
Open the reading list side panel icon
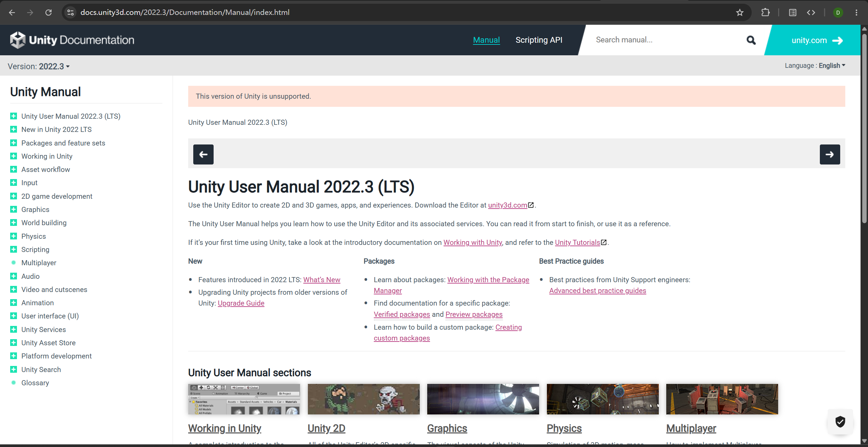click(x=792, y=13)
